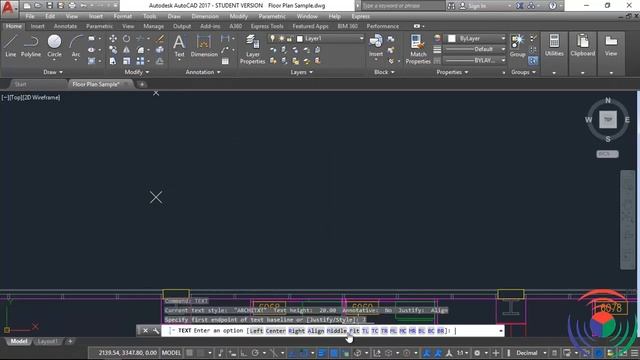
Task: Open the File menu
Action: click(x=30, y=16)
